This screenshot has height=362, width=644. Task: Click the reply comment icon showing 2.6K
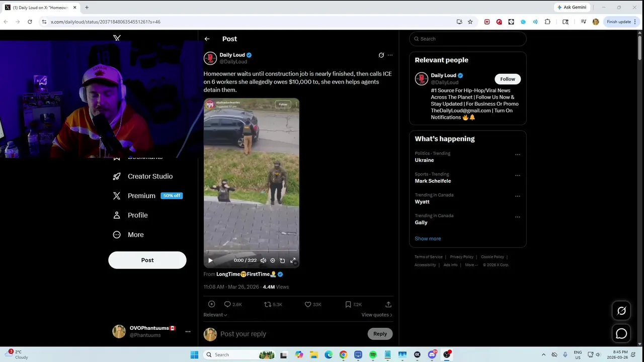(x=232, y=304)
